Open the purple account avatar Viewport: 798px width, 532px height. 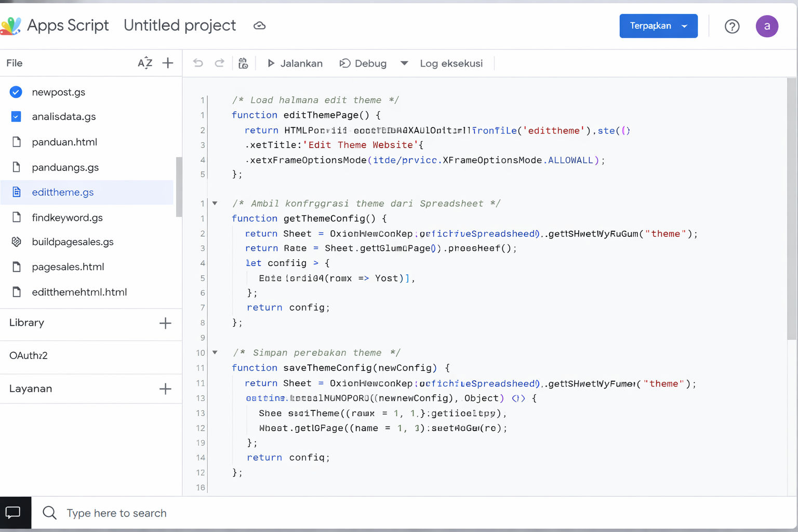tap(767, 26)
